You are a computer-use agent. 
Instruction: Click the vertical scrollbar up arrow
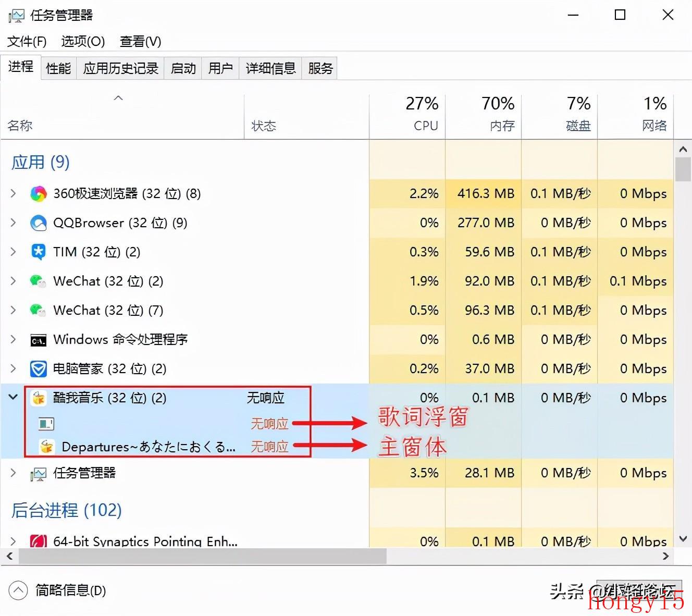pos(683,150)
